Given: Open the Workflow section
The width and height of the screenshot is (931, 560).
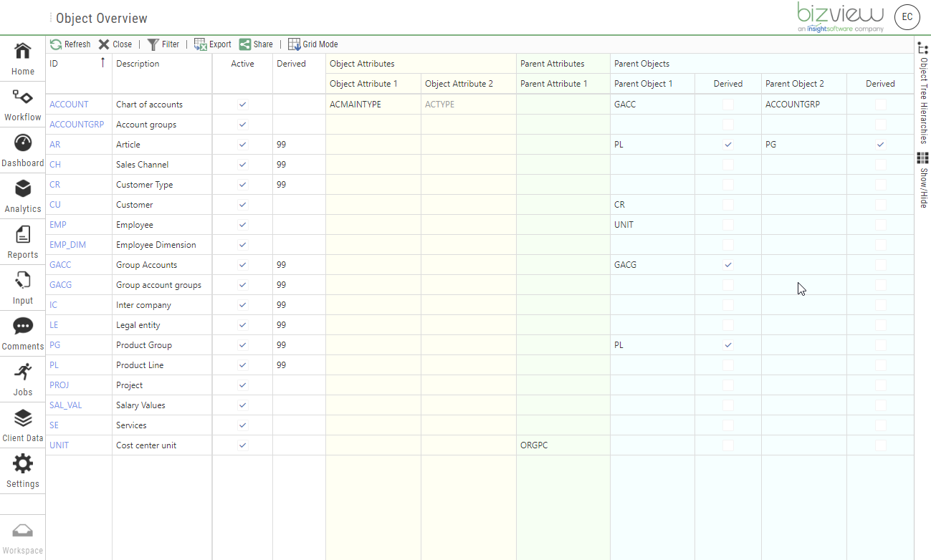Looking at the screenshot, I should pyautogui.click(x=22, y=104).
